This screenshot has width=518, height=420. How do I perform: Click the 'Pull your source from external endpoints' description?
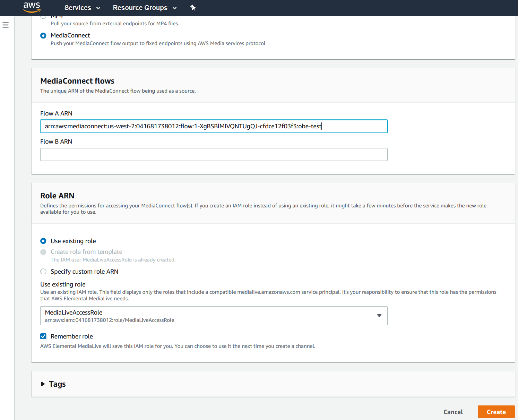[115, 24]
